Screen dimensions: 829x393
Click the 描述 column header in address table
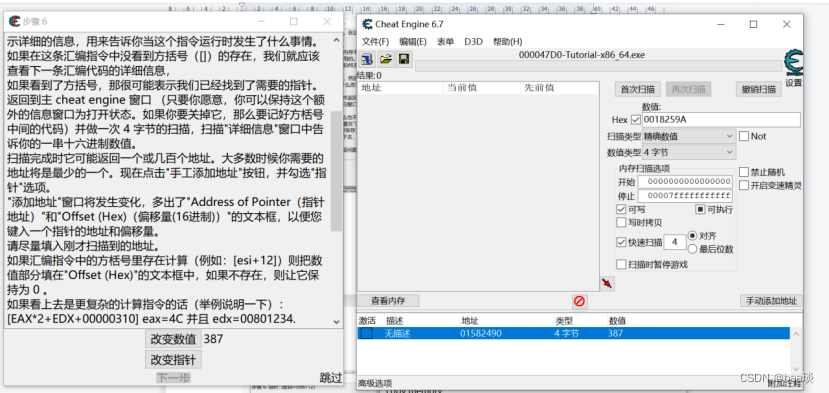tap(395, 321)
